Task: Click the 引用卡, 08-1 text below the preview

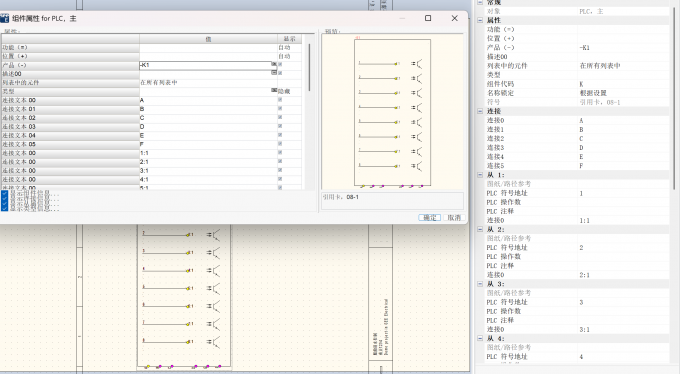Action: tap(341, 197)
